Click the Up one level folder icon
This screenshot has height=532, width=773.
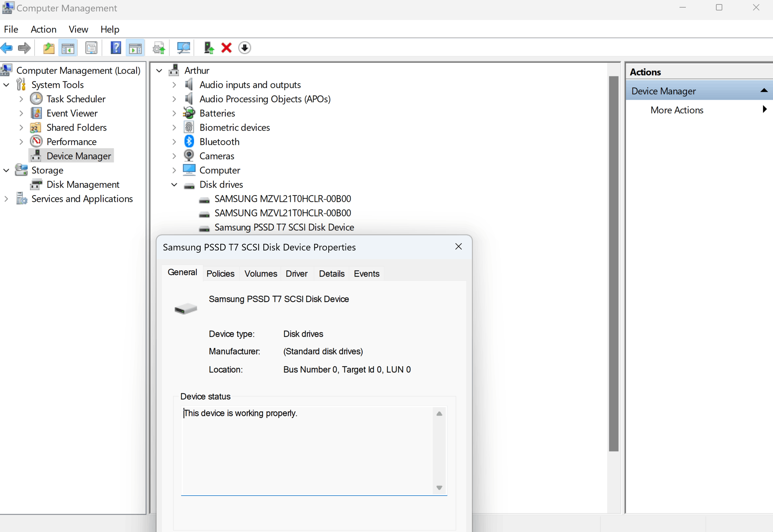click(x=49, y=48)
